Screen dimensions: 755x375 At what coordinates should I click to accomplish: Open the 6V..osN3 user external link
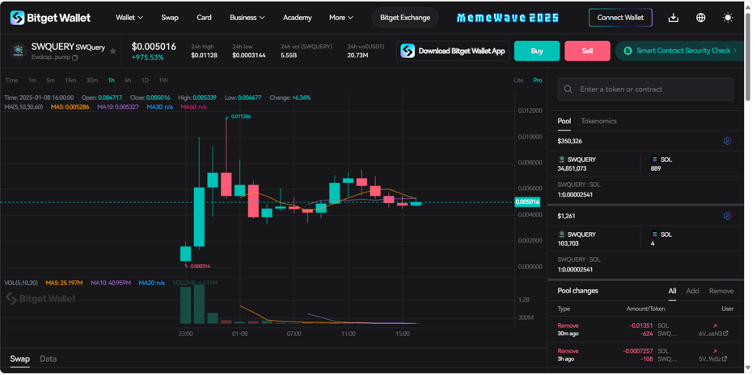pos(726,333)
